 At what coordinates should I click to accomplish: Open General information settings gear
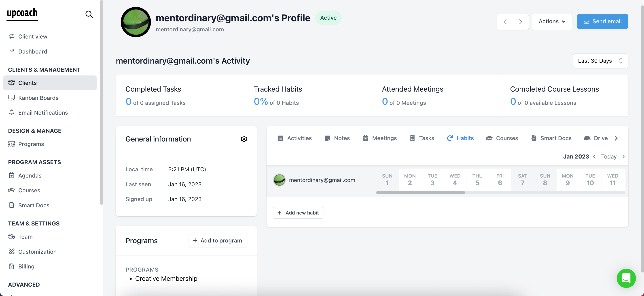point(244,139)
